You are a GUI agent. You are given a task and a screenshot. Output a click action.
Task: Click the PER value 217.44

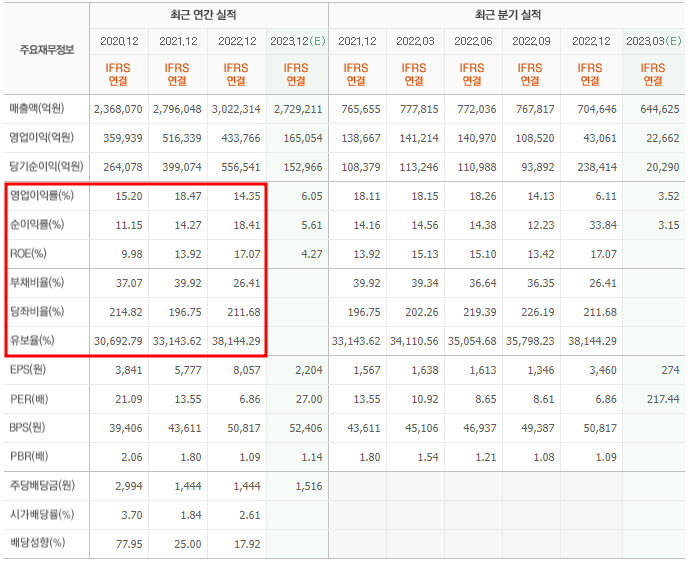click(x=663, y=399)
